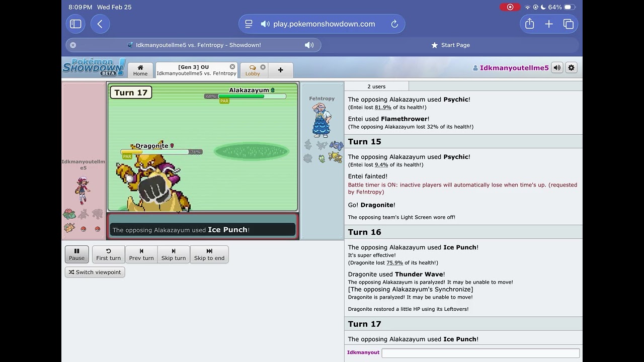
Task: Click the "Entei fainted!" log line
Action: [x=368, y=176]
